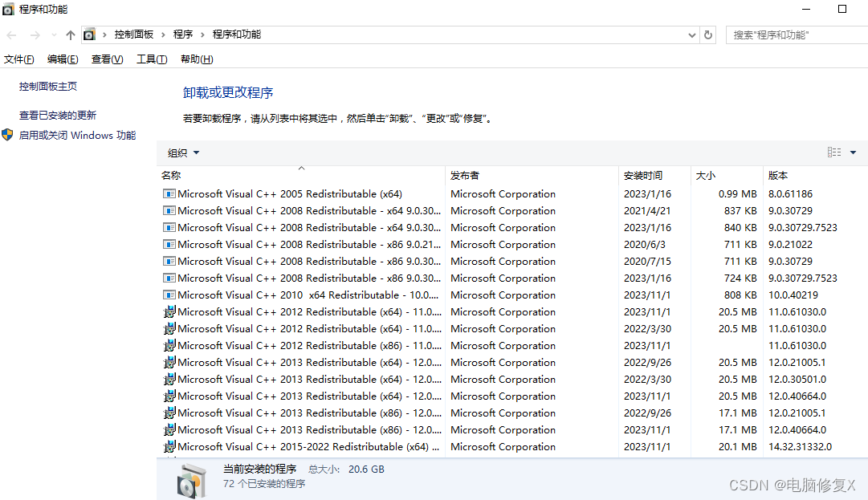Click icon of Visual C++ 2012 Redistributable (x86)
The width and height of the screenshot is (868, 500).
169,346
